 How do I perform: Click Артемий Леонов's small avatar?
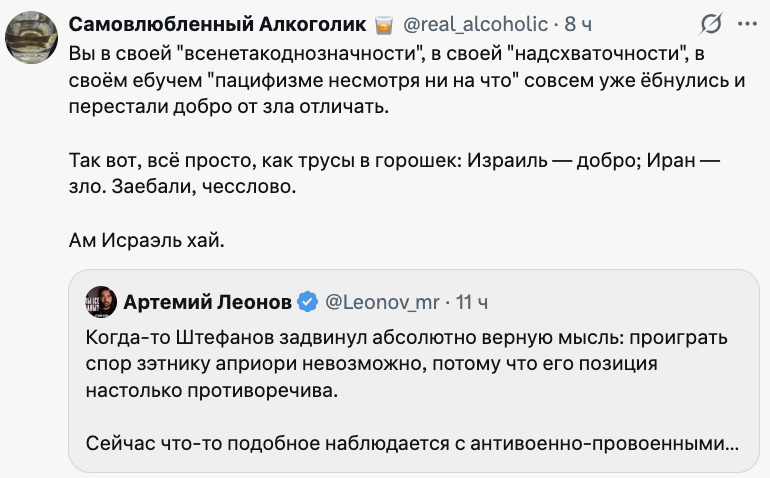coord(101,302)
